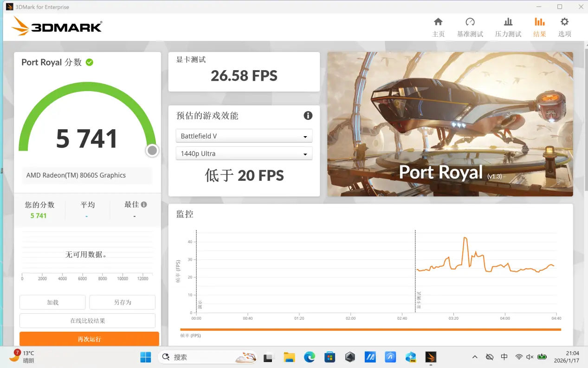Click the taskbar 搜索 search box

tap(207, 357)
